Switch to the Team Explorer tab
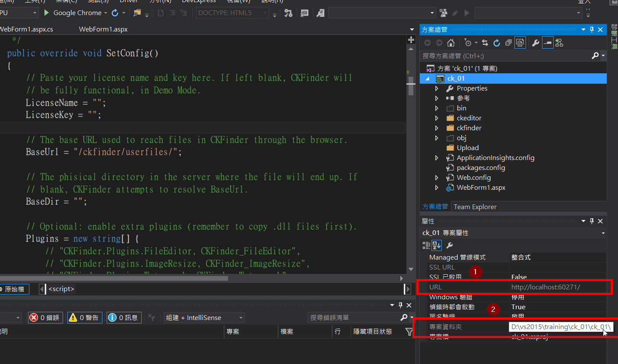The image size is (618, 364). click(x=475, y=207)
